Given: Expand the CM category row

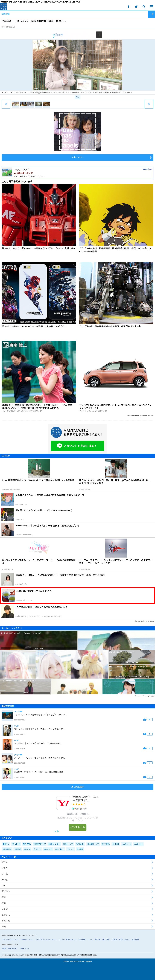Looking at the screenshot, I should tap(77, 885).
